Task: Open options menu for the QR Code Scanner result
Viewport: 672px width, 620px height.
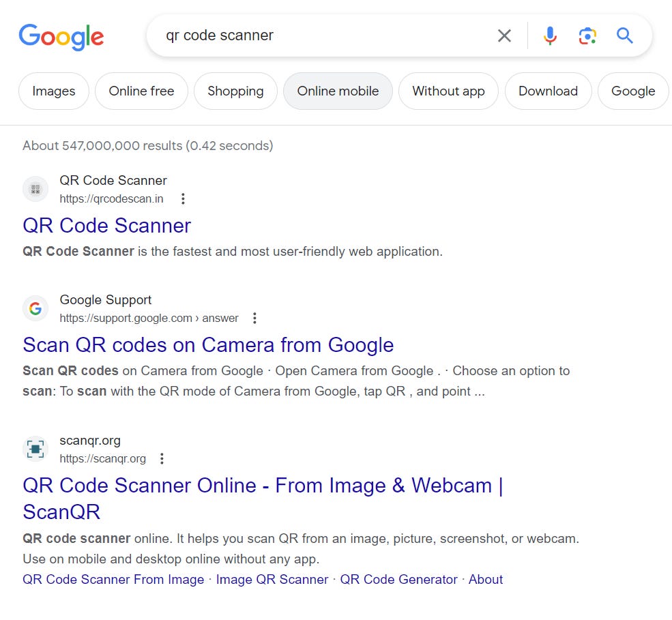Action: point(183,198)
